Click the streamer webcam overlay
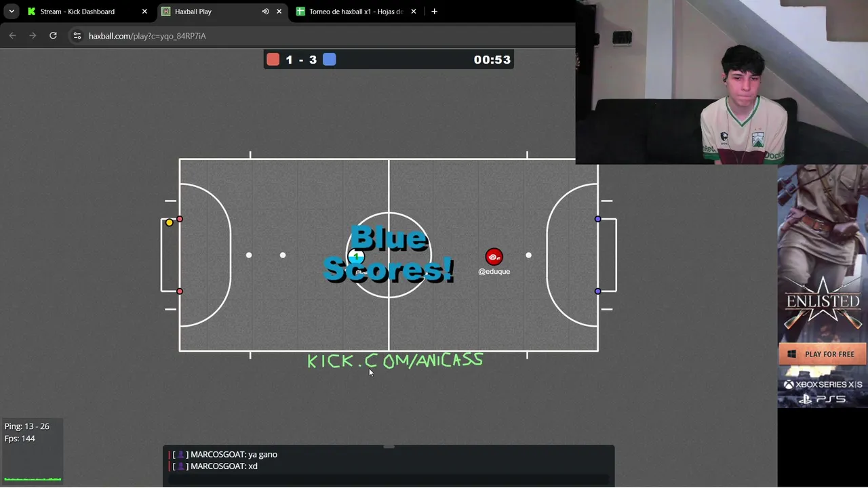Viewport: 868px width, 488px height. (x=722, y=82)
